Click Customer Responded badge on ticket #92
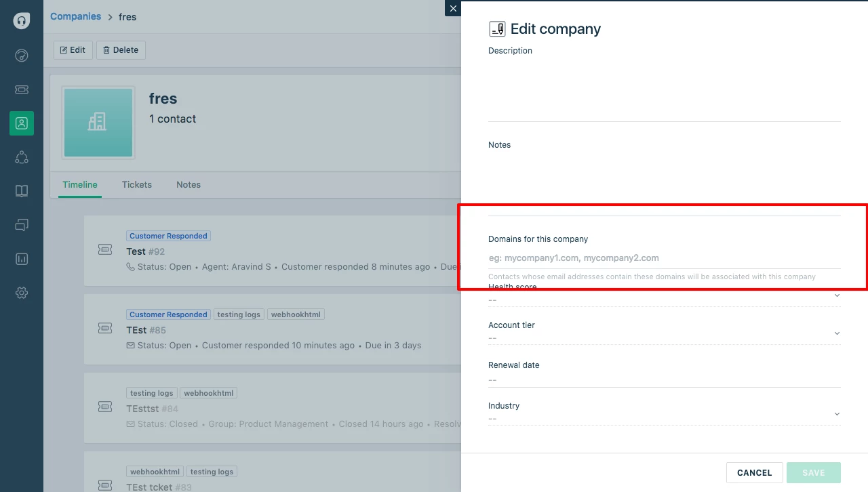 click(x=168, y=236)
